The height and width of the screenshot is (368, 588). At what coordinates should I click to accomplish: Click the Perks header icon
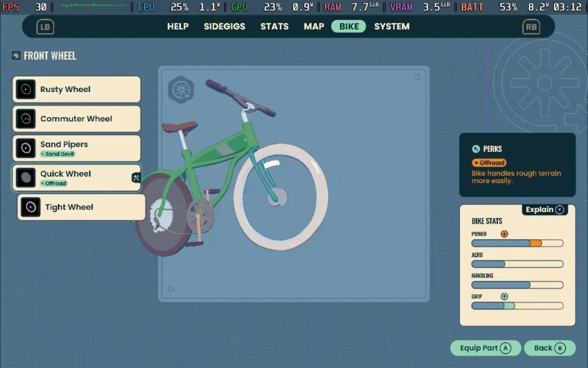(x=475, y=149)
